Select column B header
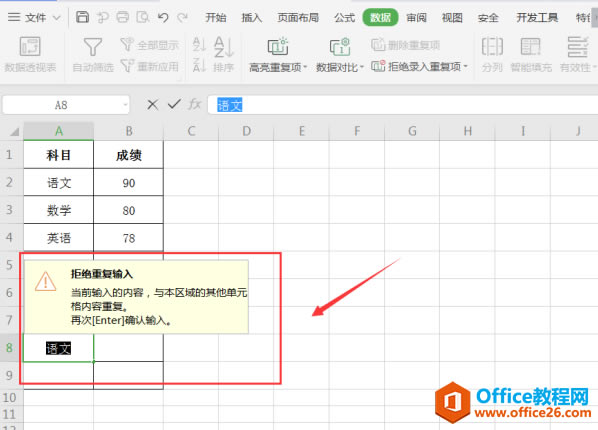 (129, 131)
